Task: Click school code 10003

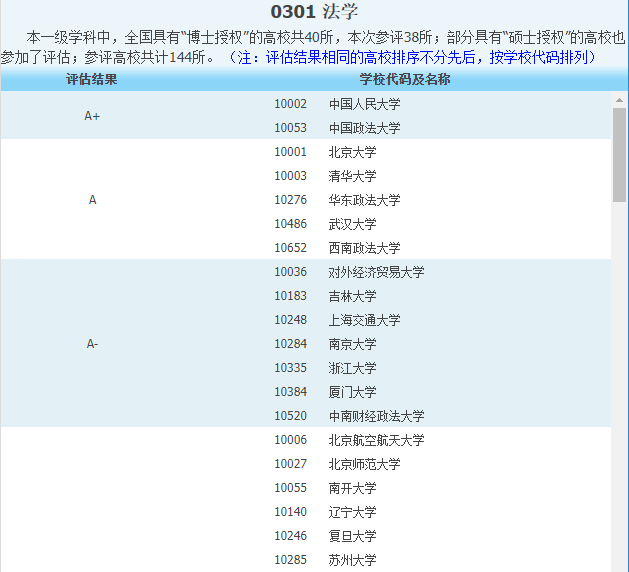Action: (290, 176)
